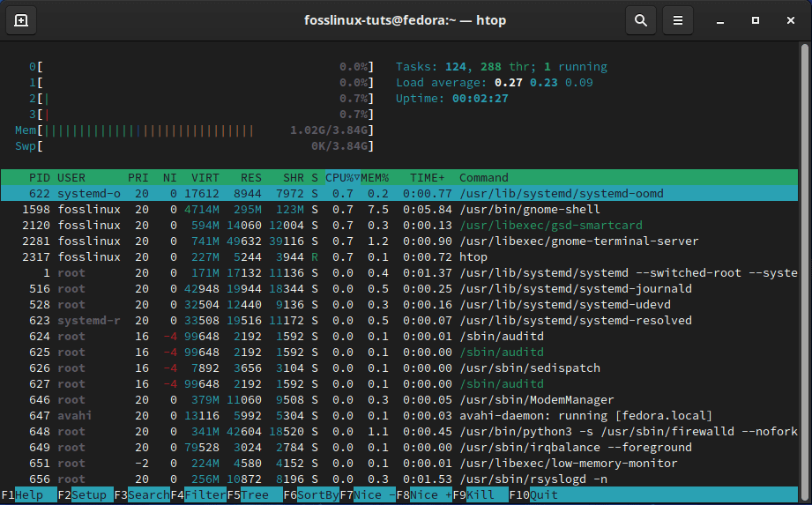The height and width of the screenshot is (505, 812).
Task: Select the /sbin/auditd thread PID 625
Action: coord(399,353)
